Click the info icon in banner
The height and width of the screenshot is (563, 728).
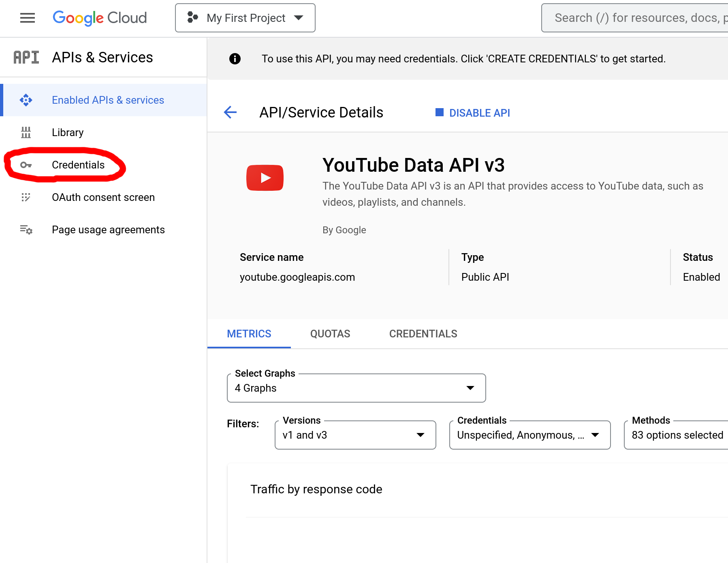[235, 59]
